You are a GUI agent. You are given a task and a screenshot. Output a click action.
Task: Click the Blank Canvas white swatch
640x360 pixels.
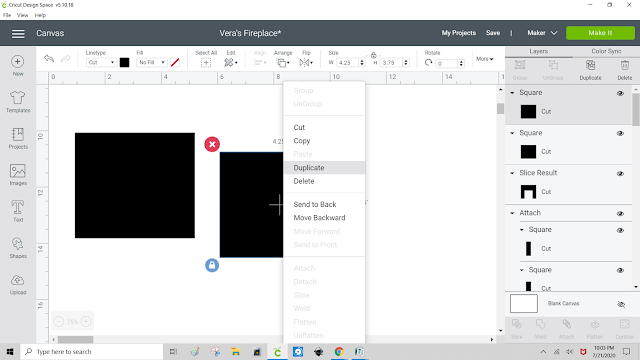(x=524, y=304)
